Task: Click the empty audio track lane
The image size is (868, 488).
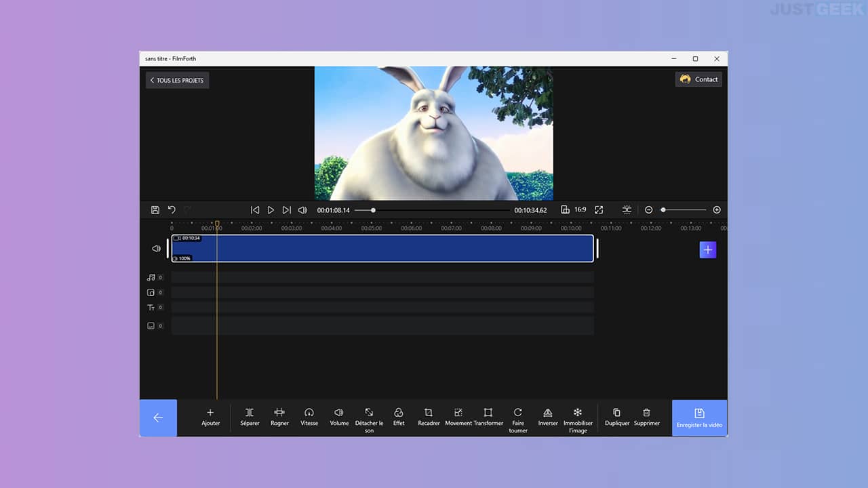Action: [382, 277]
